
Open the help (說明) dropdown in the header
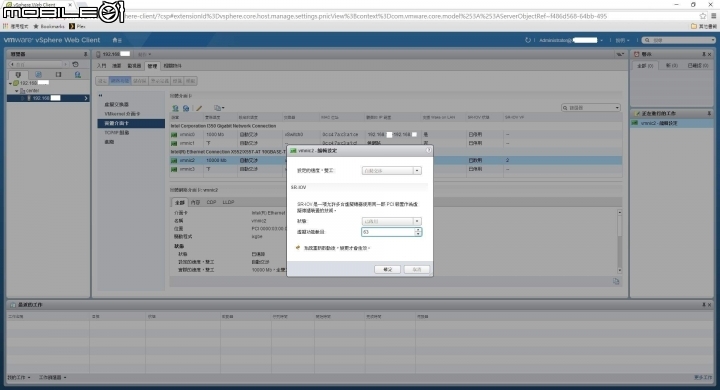pos(622,40)
